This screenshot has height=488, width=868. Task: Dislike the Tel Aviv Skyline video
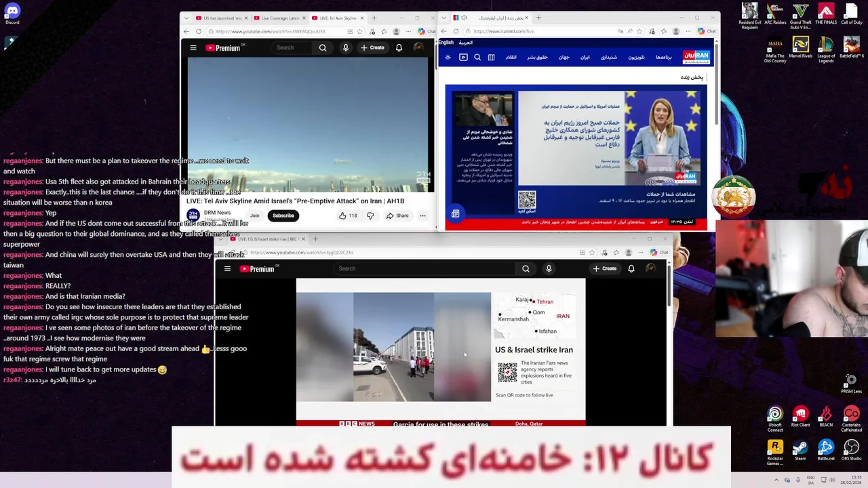(x=370, y=216)
